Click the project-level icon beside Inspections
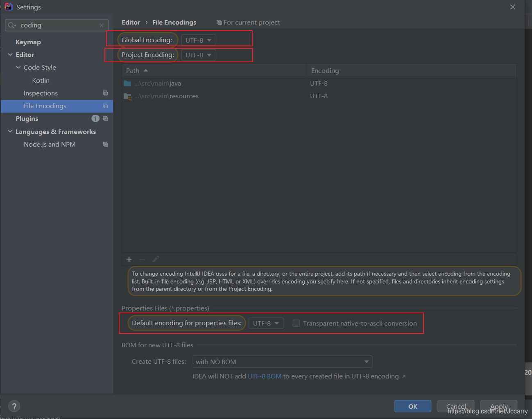The height and width of the screenshot is (419, 532). tap(105, 93)
